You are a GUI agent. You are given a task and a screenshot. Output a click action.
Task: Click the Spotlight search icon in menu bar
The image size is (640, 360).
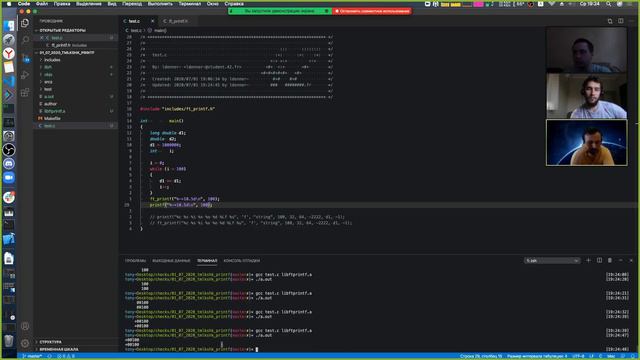pos(608,4)
